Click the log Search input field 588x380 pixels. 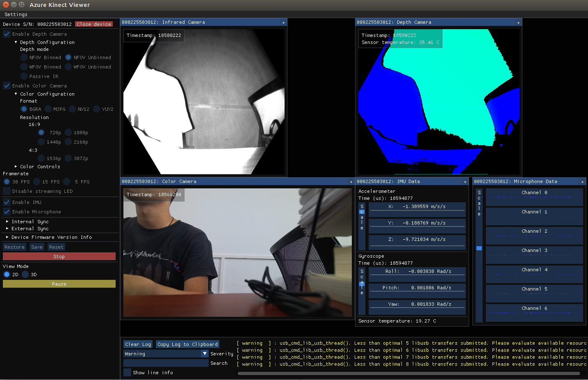point(166,363)
